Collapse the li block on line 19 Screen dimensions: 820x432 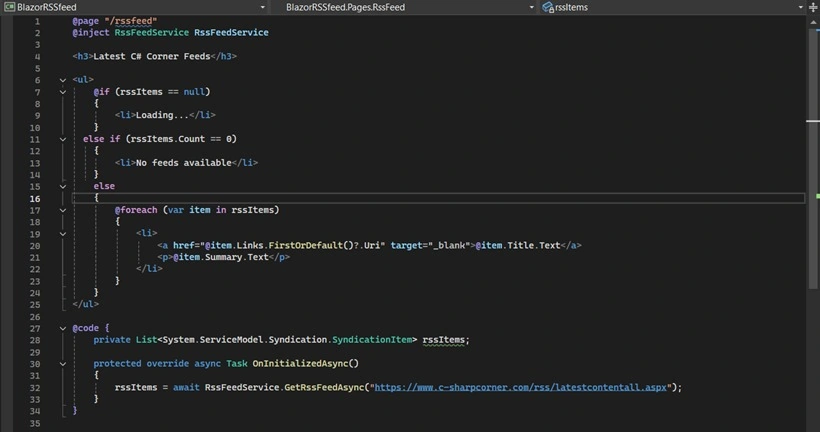(63, 234)
